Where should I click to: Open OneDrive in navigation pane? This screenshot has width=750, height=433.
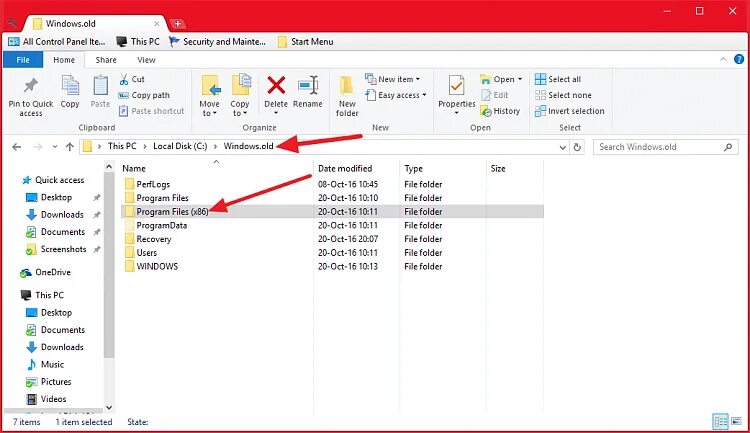46,272
